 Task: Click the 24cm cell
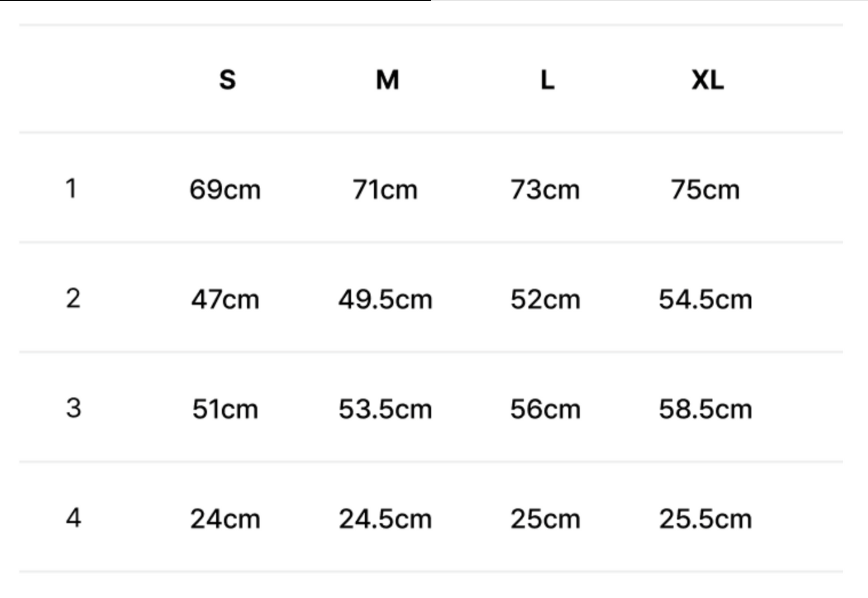[x=225, y=519]
